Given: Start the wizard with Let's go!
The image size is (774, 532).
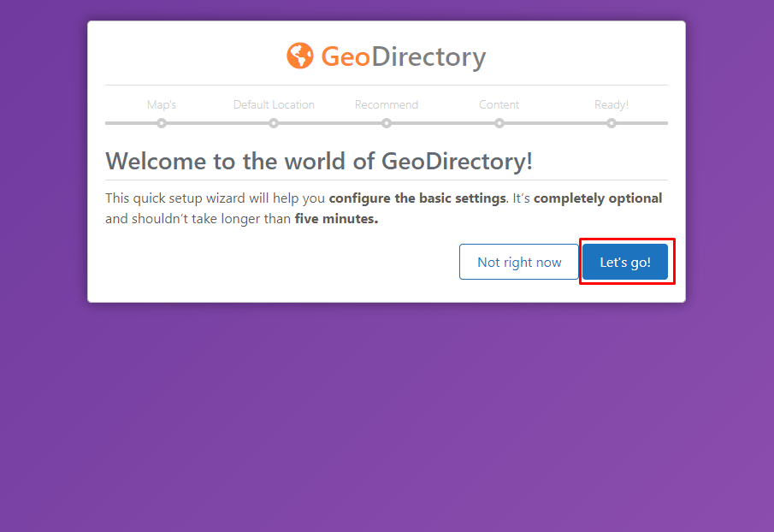Looking at the screenshot, I should tap(625, 262).
